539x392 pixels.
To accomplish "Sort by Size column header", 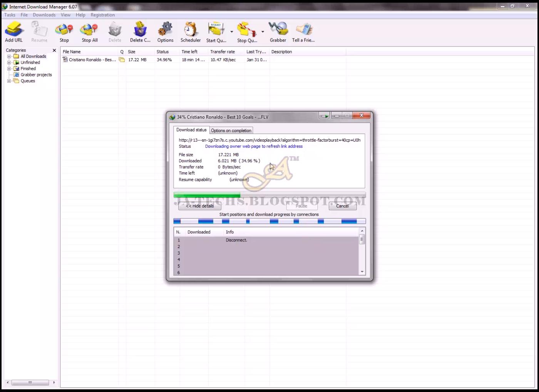I will (x=140, y=52).
